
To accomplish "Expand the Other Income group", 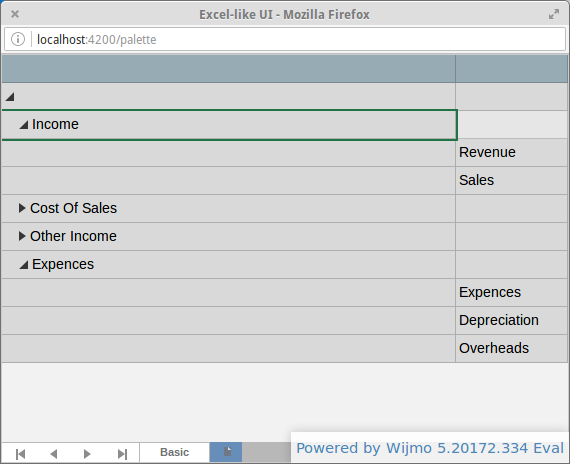I will [22, 236].
